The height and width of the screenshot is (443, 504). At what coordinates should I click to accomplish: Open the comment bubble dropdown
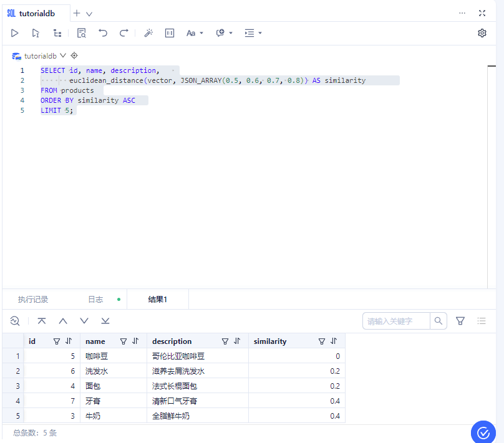pyautogui.click(x=224, y=33)
